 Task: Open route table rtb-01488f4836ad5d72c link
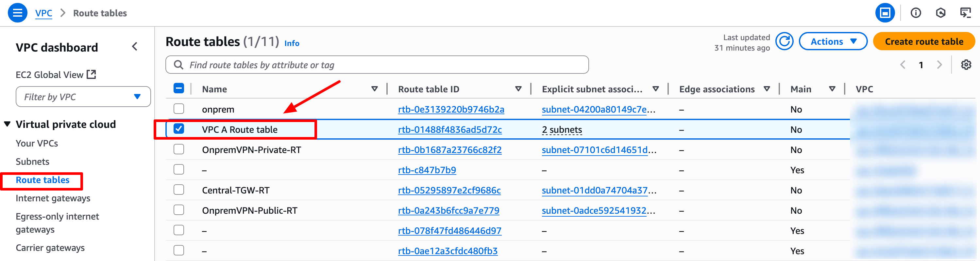(x=450, y=130)
